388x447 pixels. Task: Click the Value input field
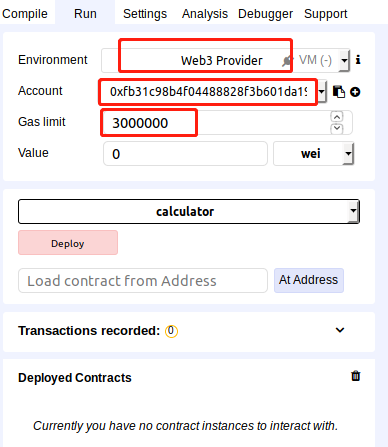(x=185, y=154)
